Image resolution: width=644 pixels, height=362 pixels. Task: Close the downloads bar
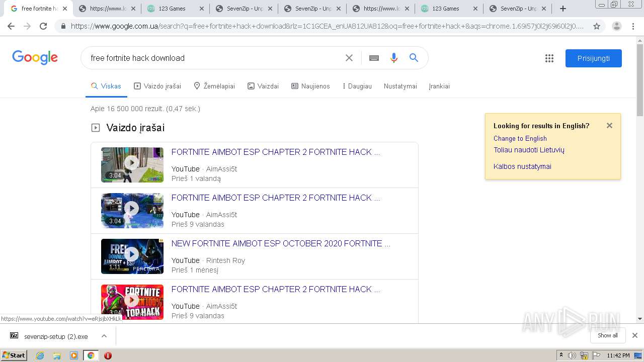pos(635,335)
